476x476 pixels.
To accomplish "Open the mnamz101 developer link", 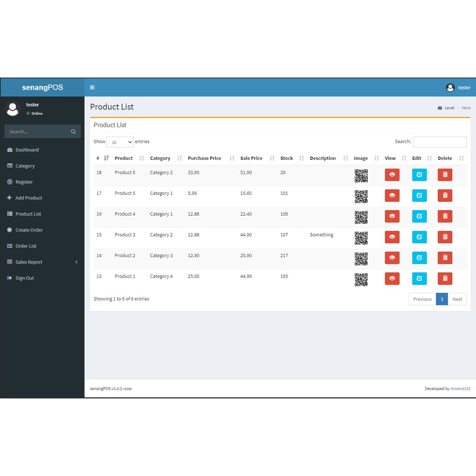I will click(x=460, y=389).
